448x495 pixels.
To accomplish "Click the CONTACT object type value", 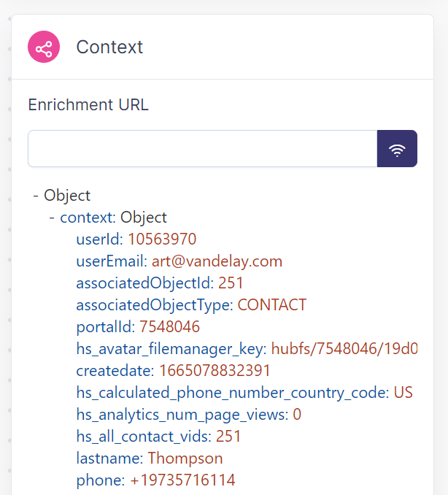I will (272, 305).
